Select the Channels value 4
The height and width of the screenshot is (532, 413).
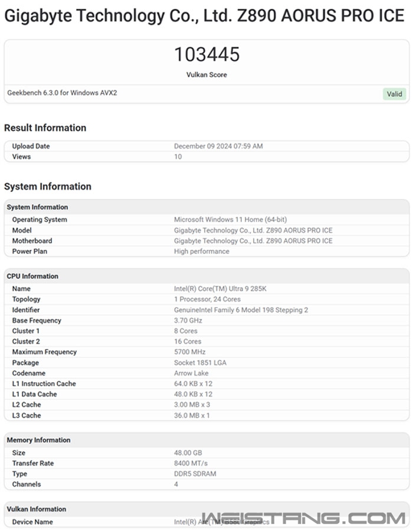176,485
